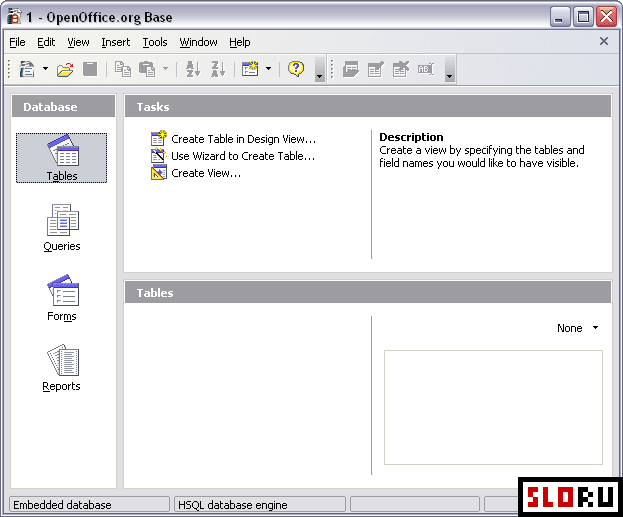Open the Help menu
This screenshot has height=517, width=623.
pos(240,42)
